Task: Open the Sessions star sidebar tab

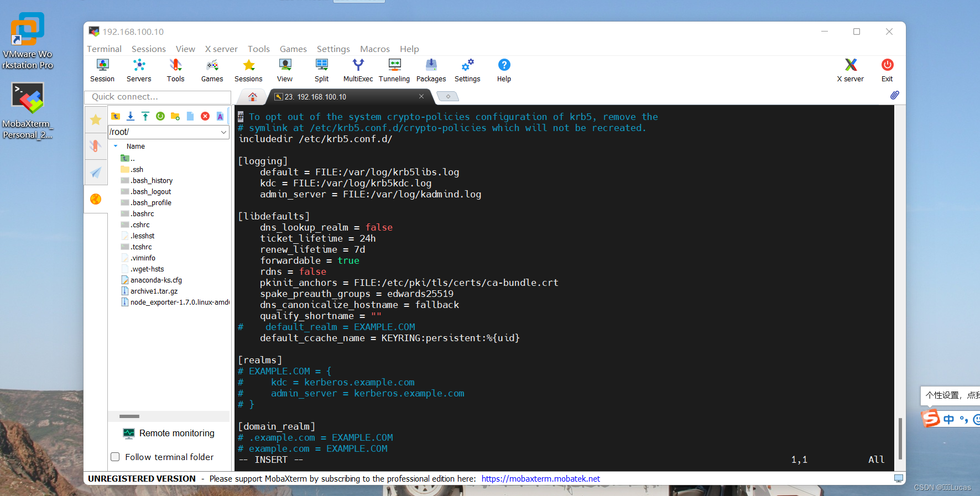Action: point(96,119)
